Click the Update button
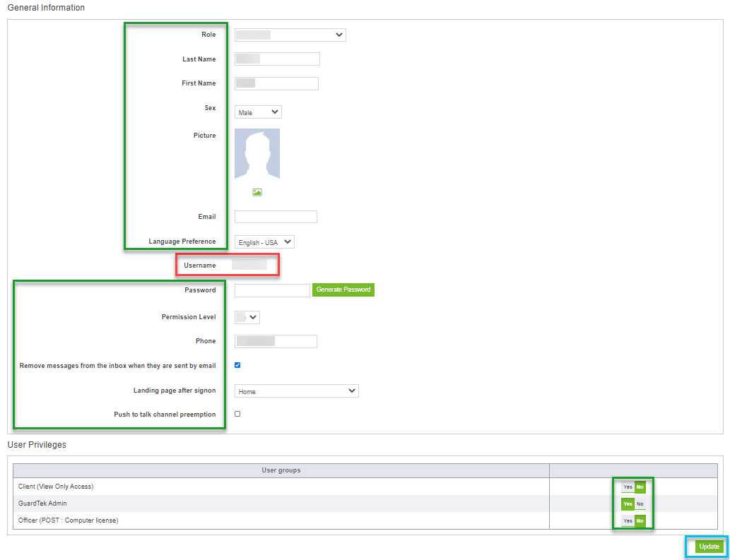Viewport: 730px width, 560px height. [x=709, y=547]
